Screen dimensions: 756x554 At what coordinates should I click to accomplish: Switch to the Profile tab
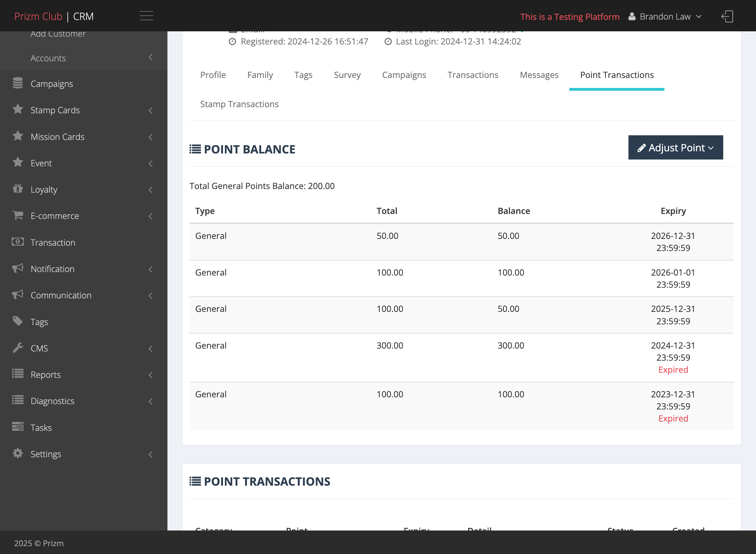click(213, 75)
